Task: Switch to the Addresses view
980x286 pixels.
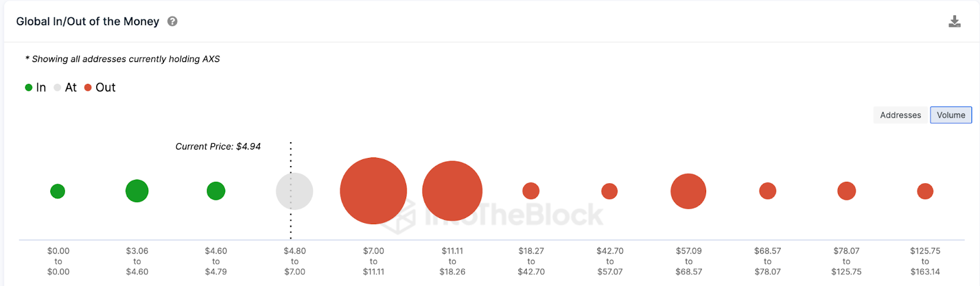Action: (900, 115)
